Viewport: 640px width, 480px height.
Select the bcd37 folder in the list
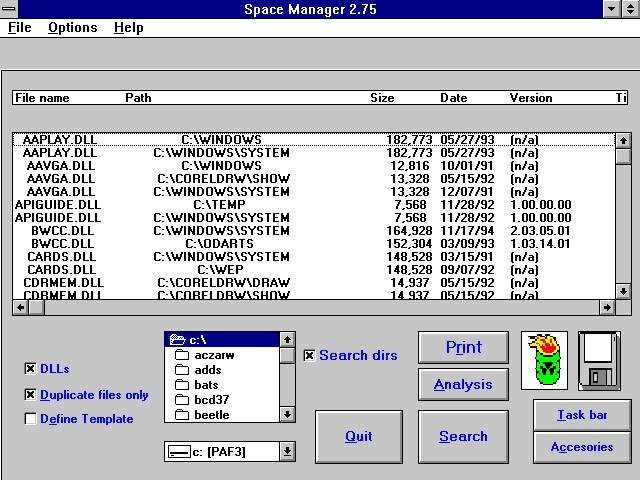pos(212,400)
